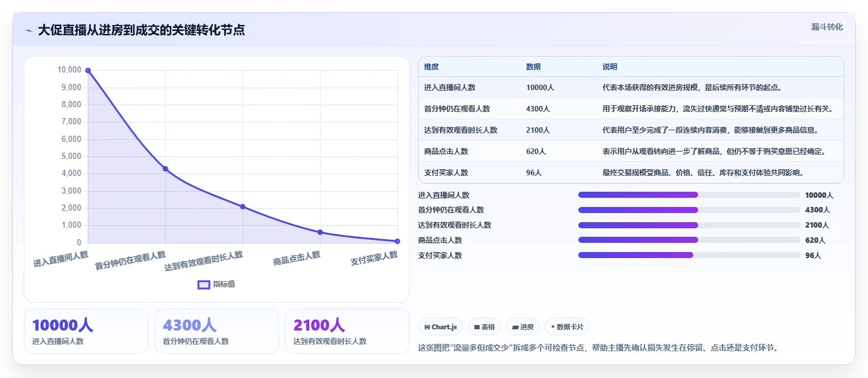Click table value 10000人
The height and width of the screenshot is (378, 868).
tap(541, 88)
